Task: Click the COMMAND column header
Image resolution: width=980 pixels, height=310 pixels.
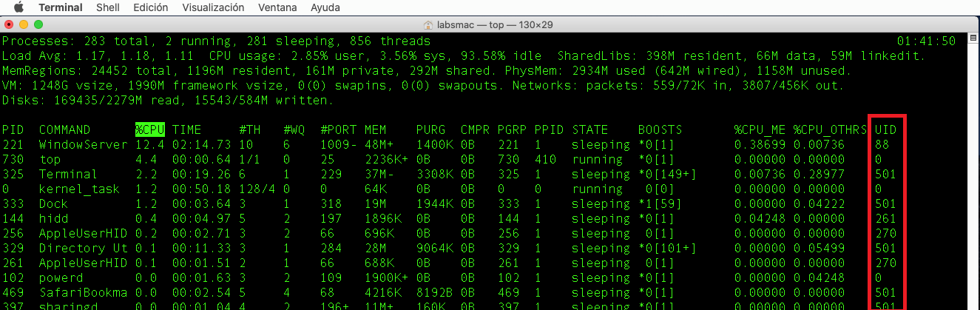Action: coord(64,129)
